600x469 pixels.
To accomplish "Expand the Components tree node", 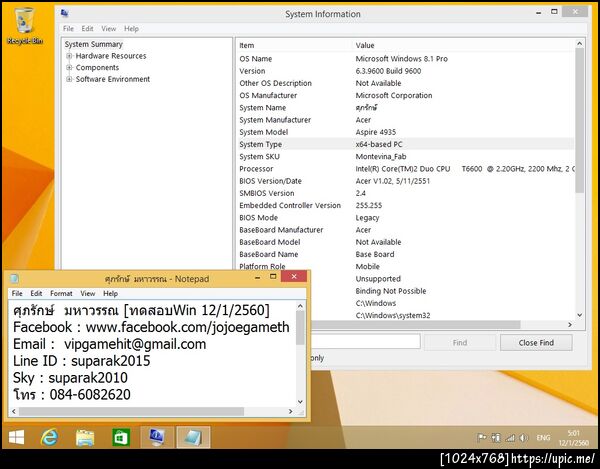I will tap(69, 67).
